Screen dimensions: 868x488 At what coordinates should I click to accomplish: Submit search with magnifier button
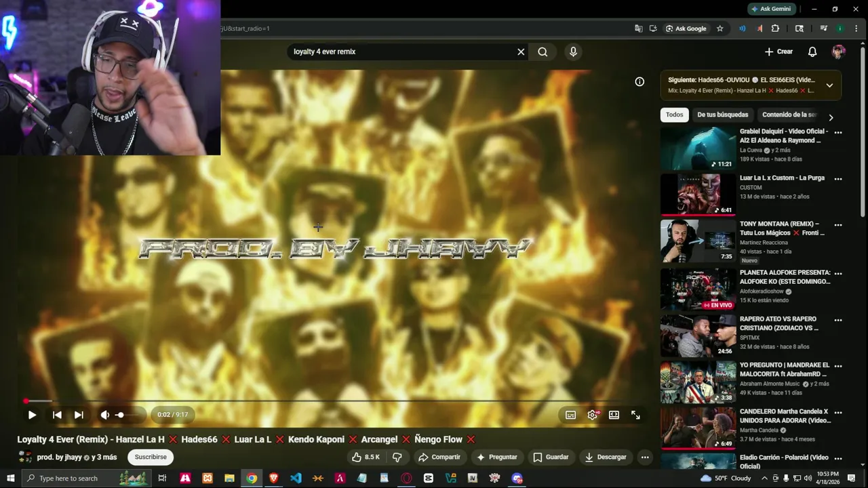[542, 52]
